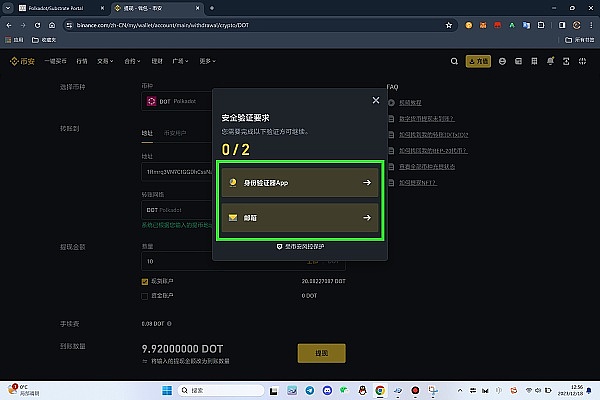The image size is (600, 400).
Task: Click the browser home icon
Action: click(x=52, y=25)
